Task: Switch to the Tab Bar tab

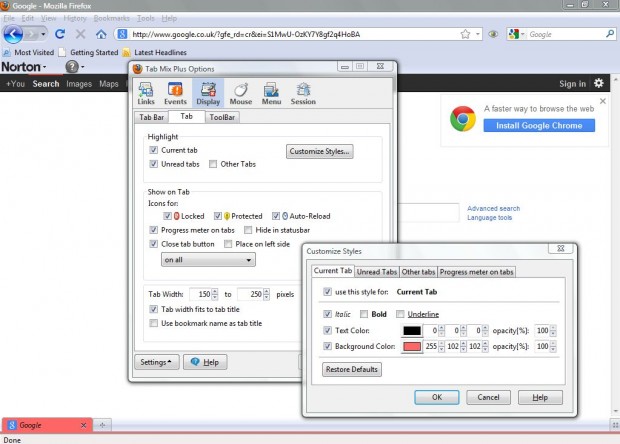Action: [x=151, y=117]
